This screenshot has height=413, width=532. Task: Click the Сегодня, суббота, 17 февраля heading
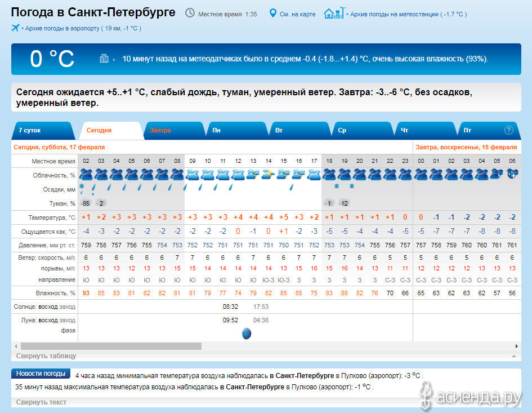(59, 148)
